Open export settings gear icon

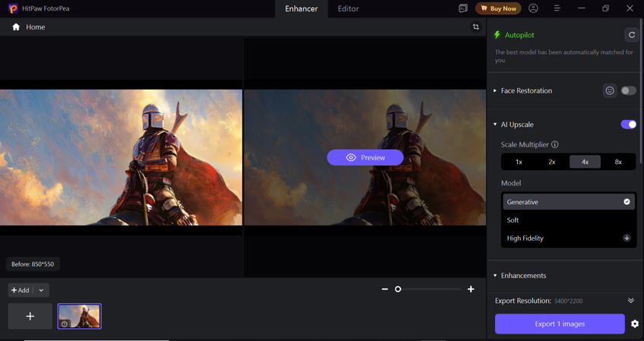pos(635,324)
